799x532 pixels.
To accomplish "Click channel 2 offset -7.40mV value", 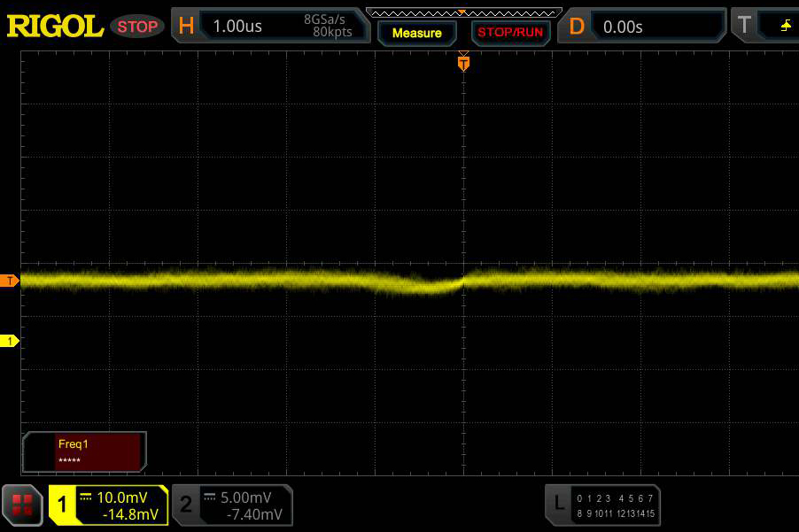I will (254, 514).
